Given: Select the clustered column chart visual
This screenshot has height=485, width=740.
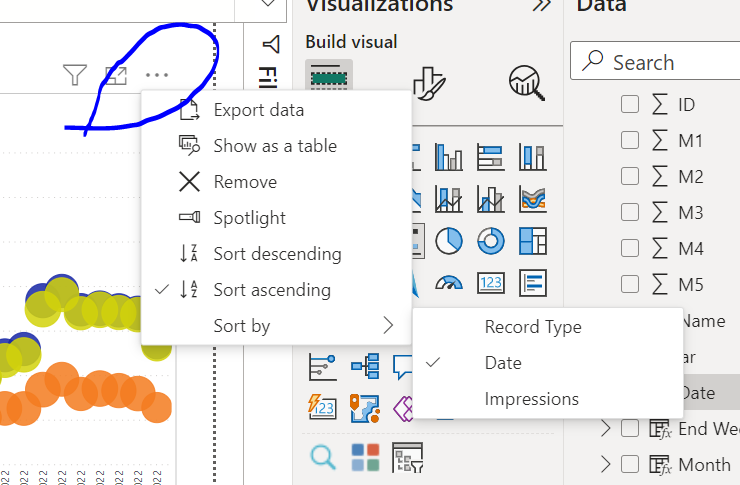Looking at the screenshot, I should pos(448,157).
